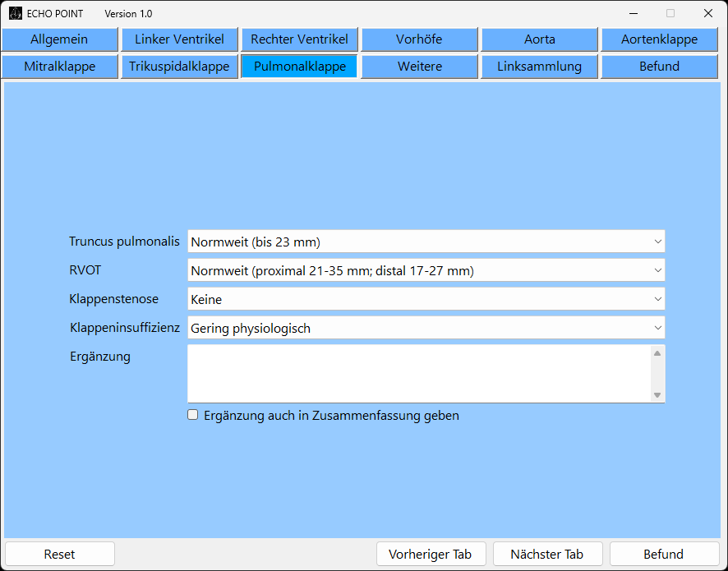Switch to the Allgemein tab
The height and width of the screenshot is (571, 728).
pos(59,39)
